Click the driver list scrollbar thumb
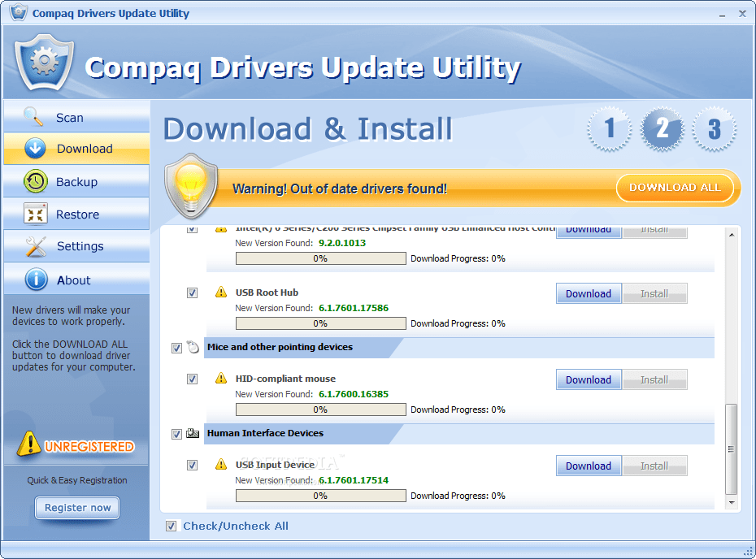 tap(732, 449)
